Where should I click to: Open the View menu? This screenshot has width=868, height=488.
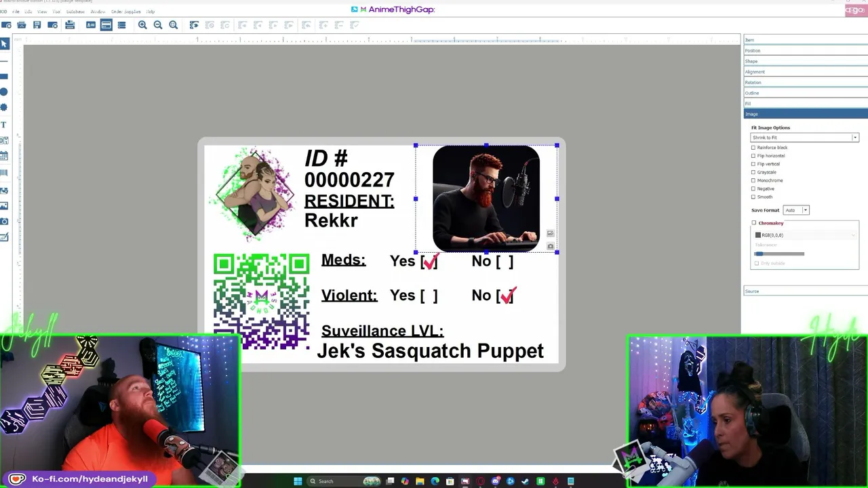42,12
